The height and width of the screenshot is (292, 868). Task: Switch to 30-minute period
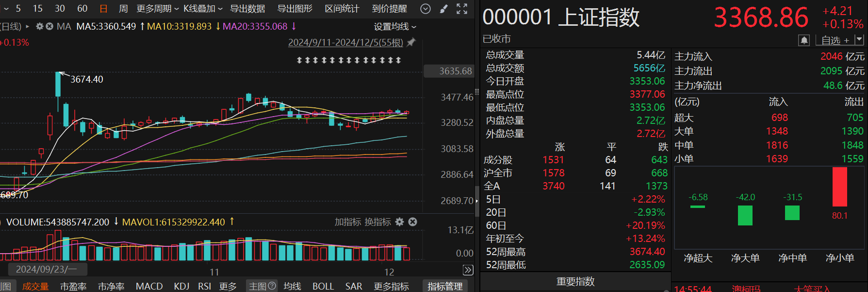(60, 9)
